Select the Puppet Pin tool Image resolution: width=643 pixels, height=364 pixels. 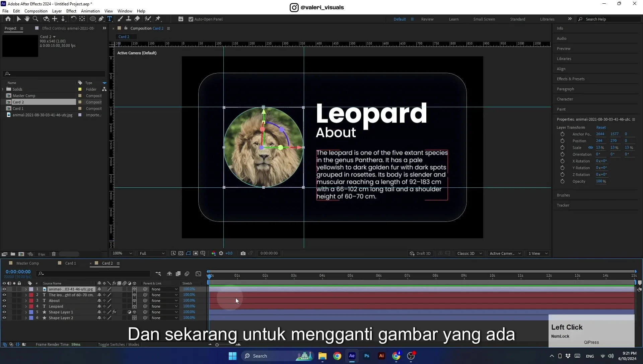(x=158, y=19)
